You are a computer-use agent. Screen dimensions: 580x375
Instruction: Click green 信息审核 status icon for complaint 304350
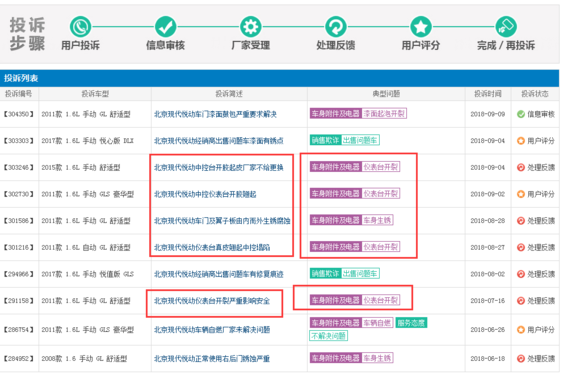click(x=521, y=114)
